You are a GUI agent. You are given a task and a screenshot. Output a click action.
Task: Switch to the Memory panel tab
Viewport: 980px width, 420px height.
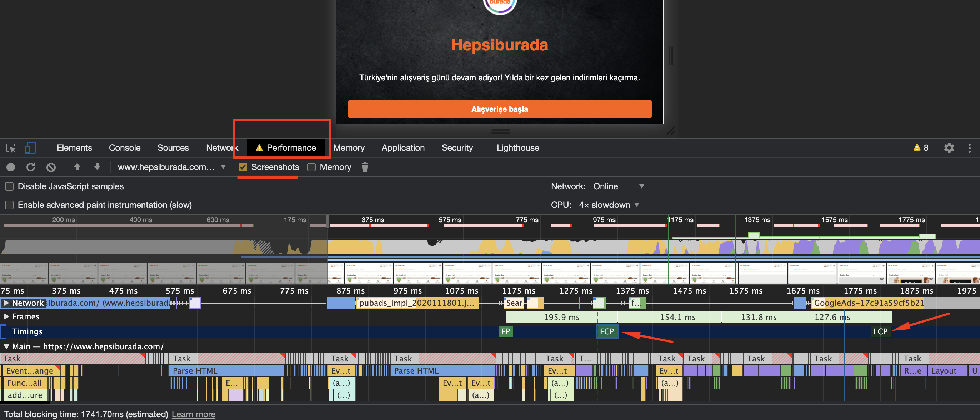point(349,148)
